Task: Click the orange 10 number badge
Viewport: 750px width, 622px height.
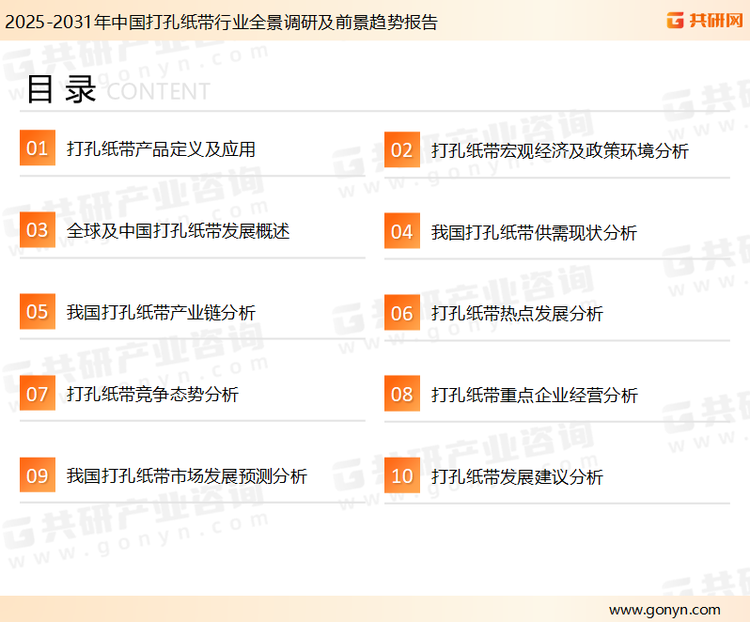Action: [402, 476]
